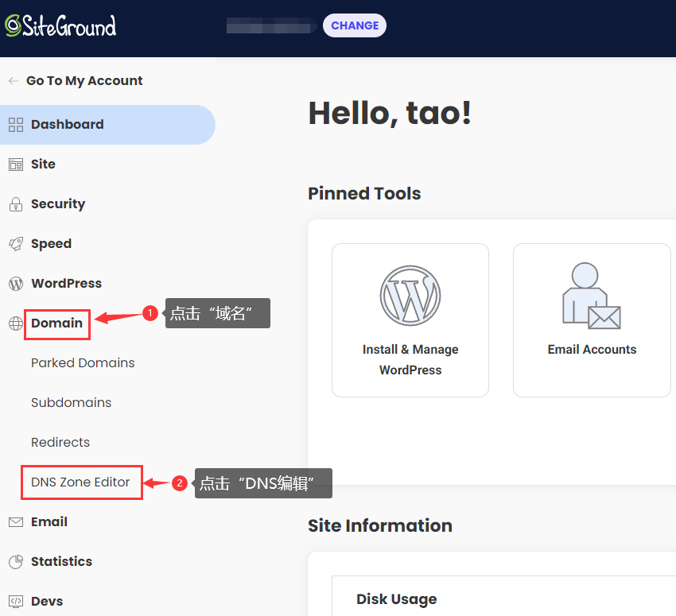Screen dimensions: 676x616
Task: Click the large WordPress logo tile icon
Action: (410, 296)
